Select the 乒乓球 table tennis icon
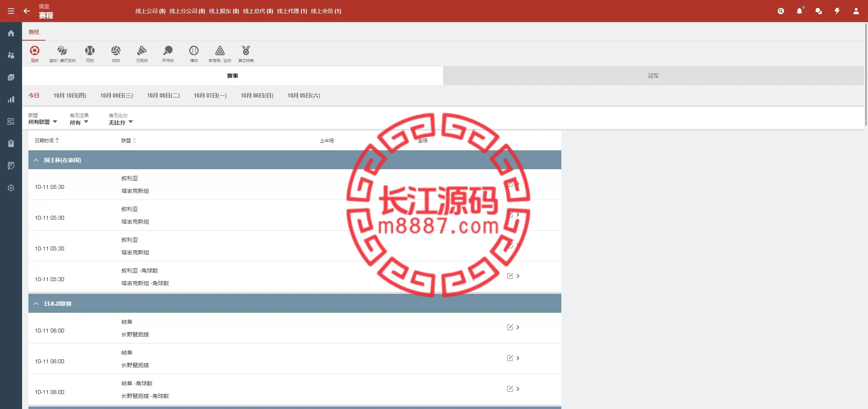Screen dimensions: 868x409 [x=168, y=54]
